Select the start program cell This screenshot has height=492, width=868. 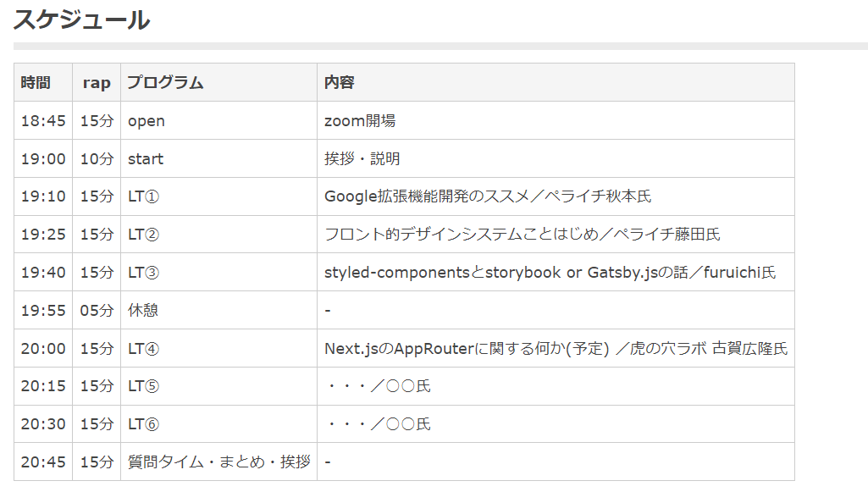(146, 159)
